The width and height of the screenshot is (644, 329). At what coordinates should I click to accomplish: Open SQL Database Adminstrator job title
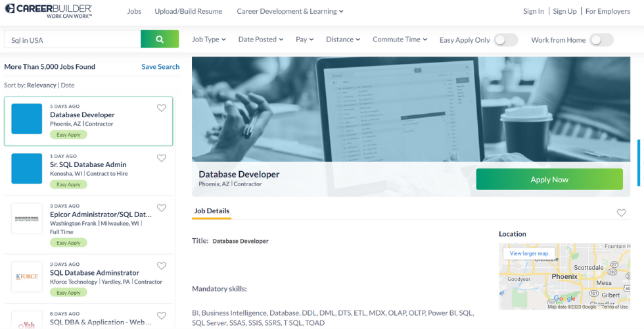pos(95,272)
